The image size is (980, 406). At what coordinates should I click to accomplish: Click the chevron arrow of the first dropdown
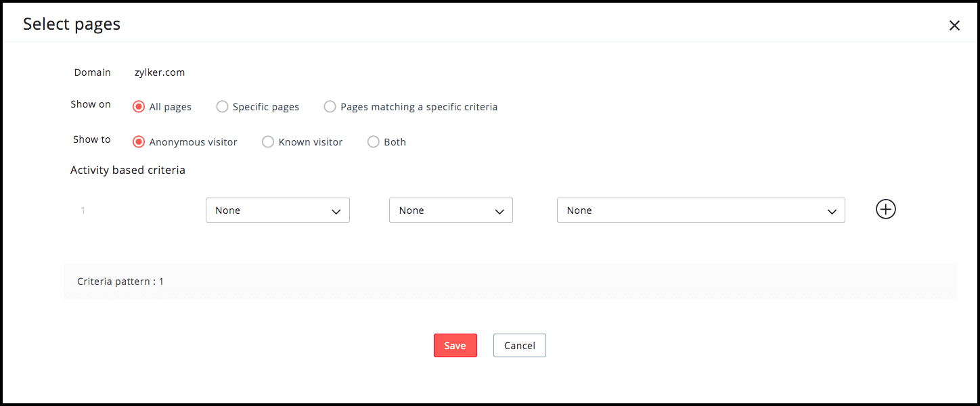[x=336, y=212]
